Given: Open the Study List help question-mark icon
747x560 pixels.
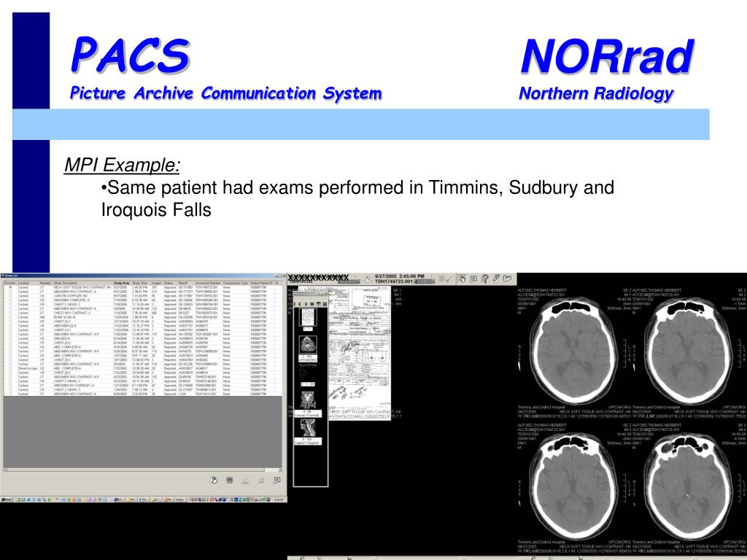Looking at the screenshot, I should pos(214,480).
